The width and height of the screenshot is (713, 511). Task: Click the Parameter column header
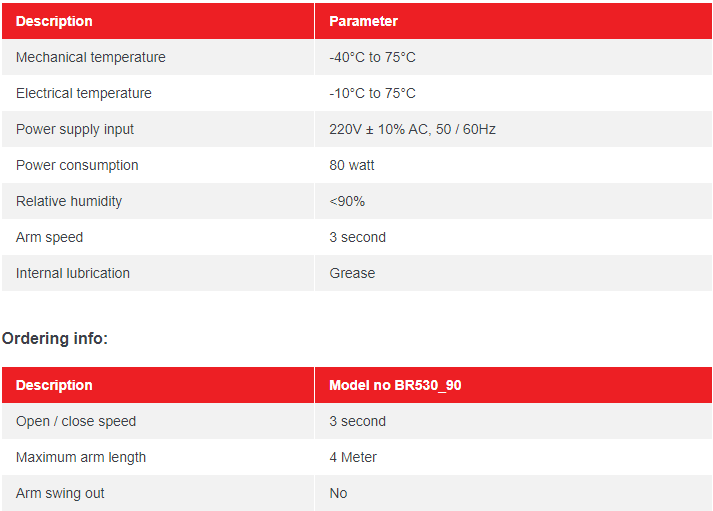pyautogui.click(x=363, y=21)
